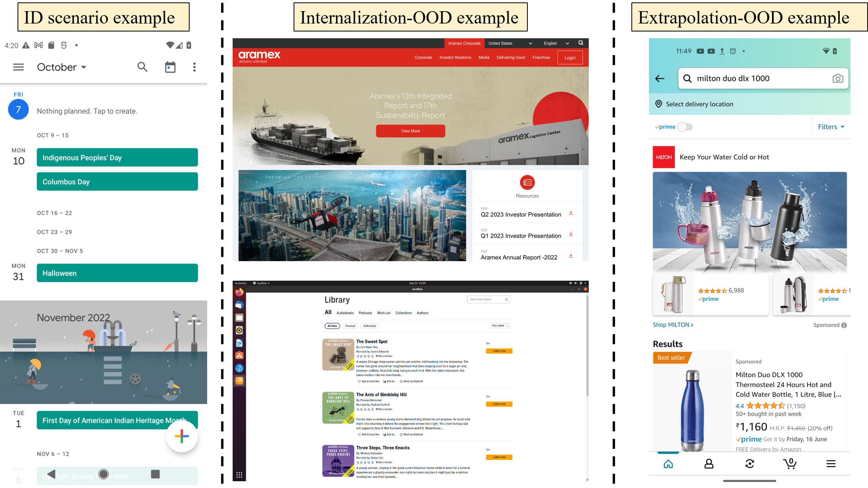Toggle the Prime filter switch

click(x=685, y=127)
